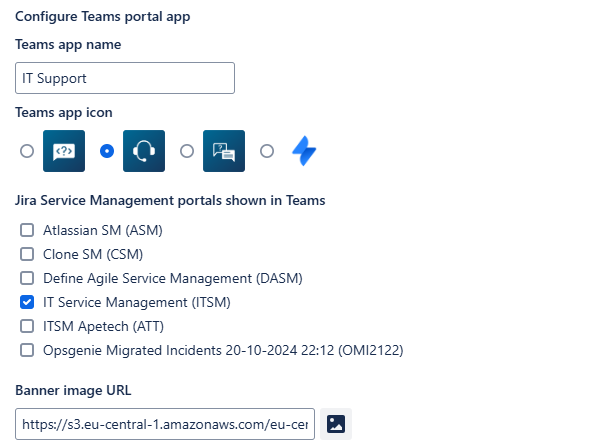
Task: Click the selected radio button for headset icon
Action: 107,151
